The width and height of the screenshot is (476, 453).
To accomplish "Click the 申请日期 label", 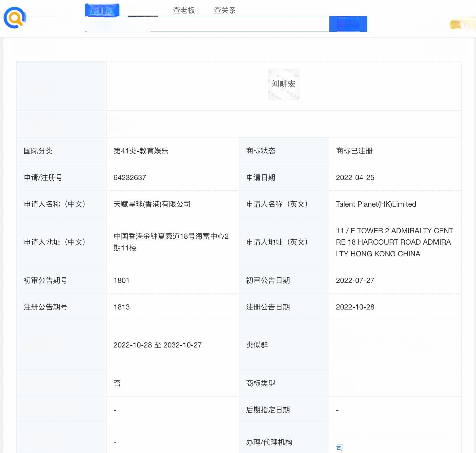I will tap(261, 177).
